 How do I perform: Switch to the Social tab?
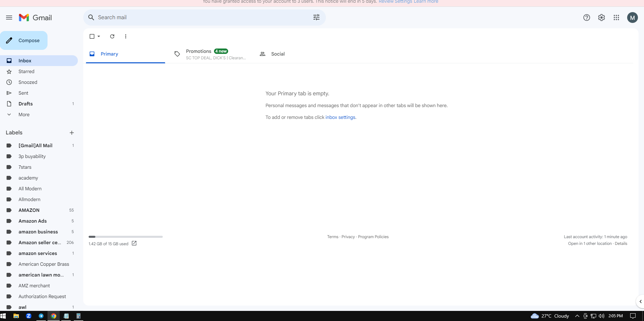point(272,54)
